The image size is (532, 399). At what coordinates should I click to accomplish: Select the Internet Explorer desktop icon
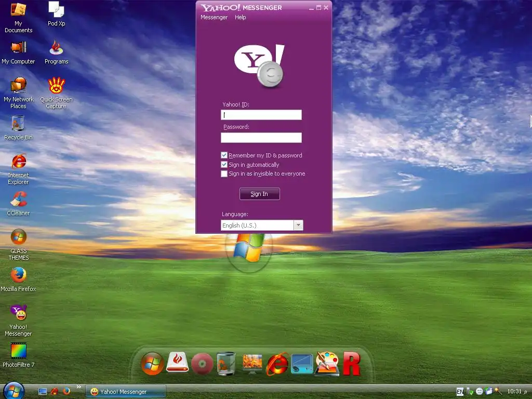[x=18, y=169]
